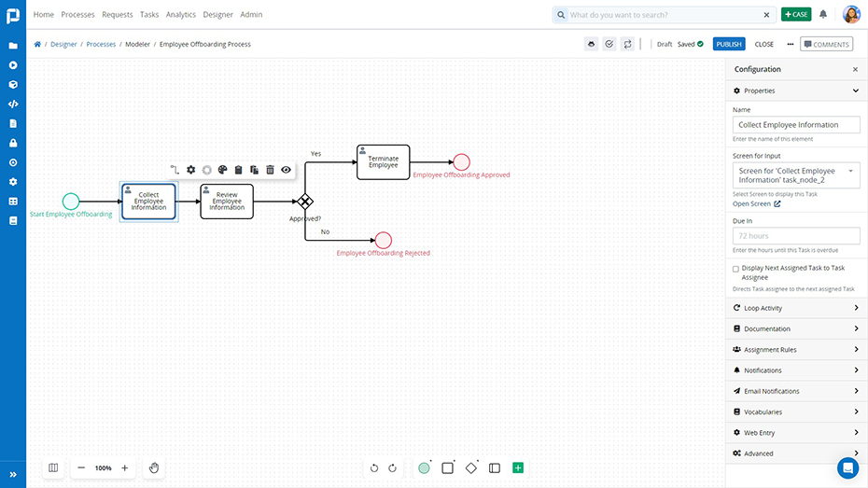This screenshot has width=868, height=488.
Task: Click the Due In hours input field
Action: point(796,236)
